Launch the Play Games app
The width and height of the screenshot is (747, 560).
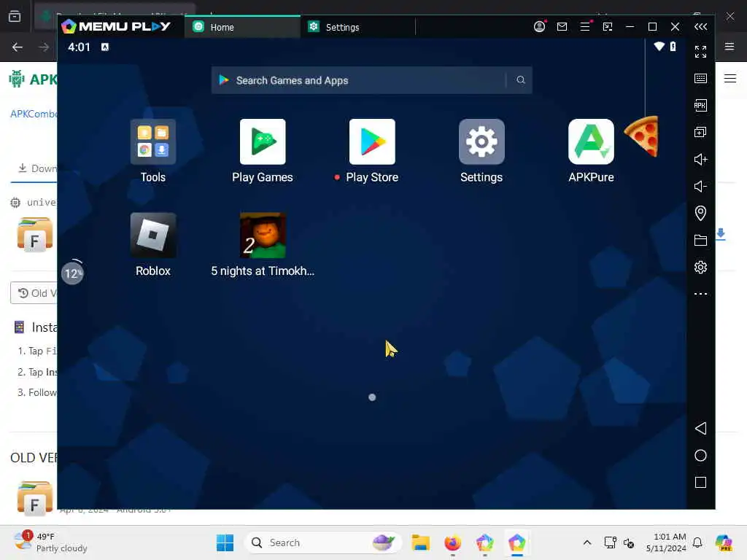263,142
